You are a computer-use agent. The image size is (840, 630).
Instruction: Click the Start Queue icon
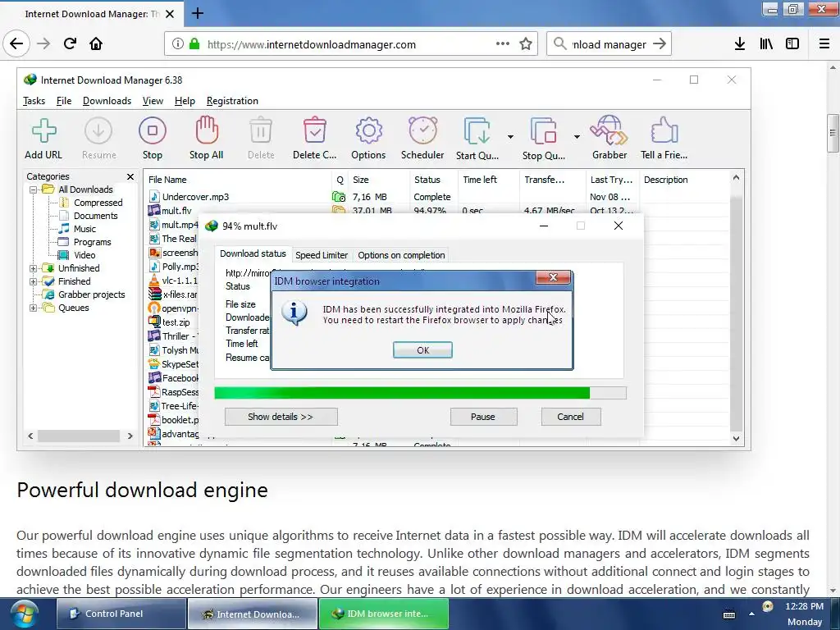pyautogui.click(x=477, y=130)
